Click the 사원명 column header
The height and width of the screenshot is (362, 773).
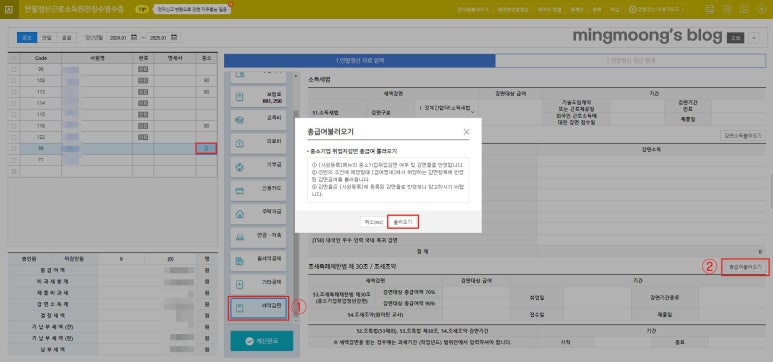pyautogui.click(x=98, y=58)
